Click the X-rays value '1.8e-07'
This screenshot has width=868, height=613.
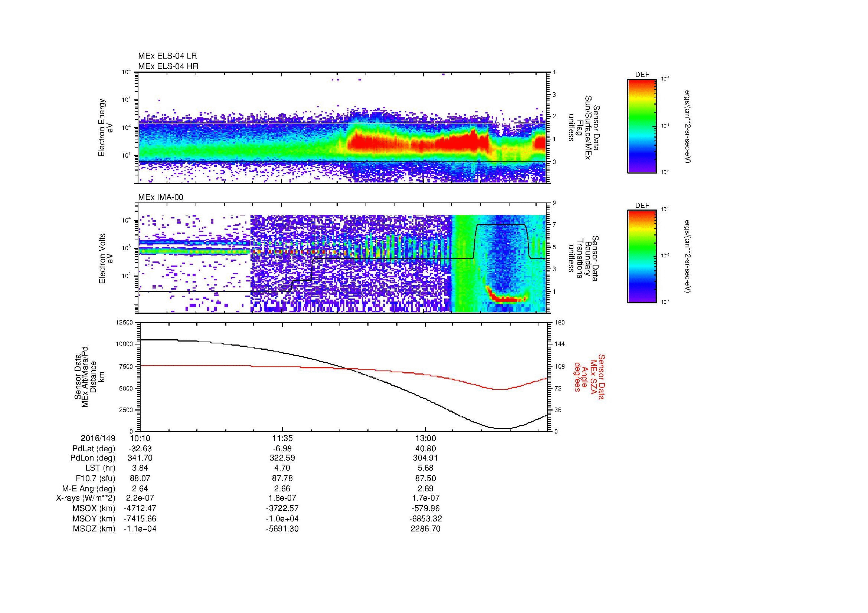pos(282,498)
